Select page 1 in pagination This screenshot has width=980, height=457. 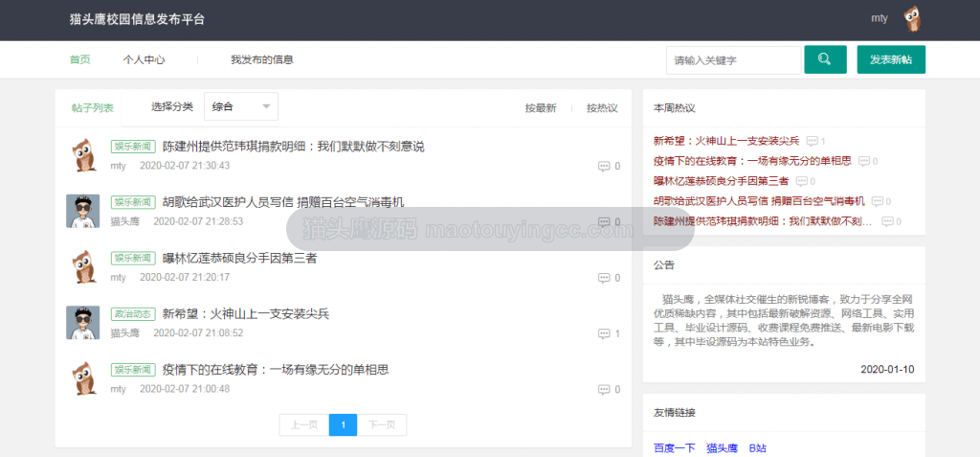[x=344, y=425]
